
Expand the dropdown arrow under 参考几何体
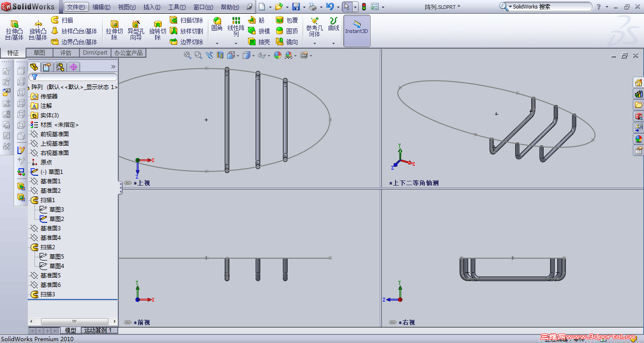(314, 43)
